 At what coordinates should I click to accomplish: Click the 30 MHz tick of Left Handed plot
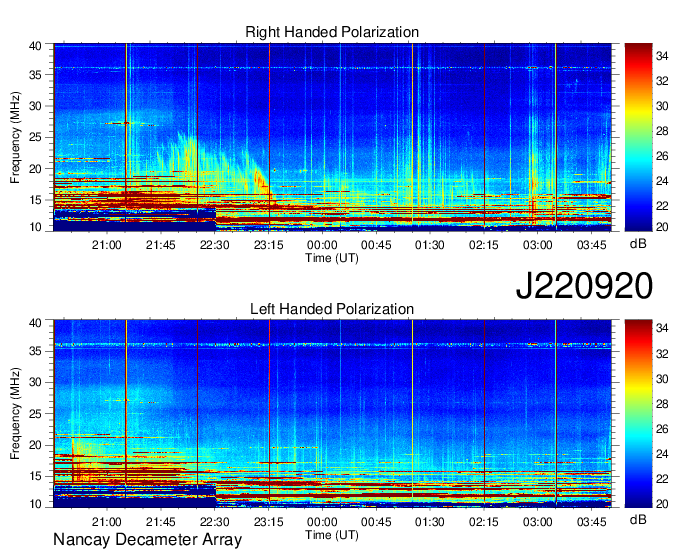tap(35, 382)
